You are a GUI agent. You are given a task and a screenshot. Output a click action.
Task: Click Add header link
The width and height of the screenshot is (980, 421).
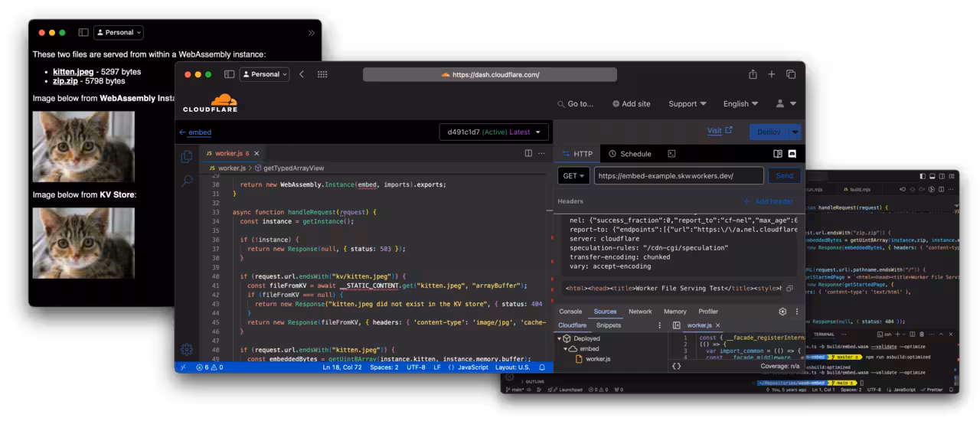coord(768,201)
